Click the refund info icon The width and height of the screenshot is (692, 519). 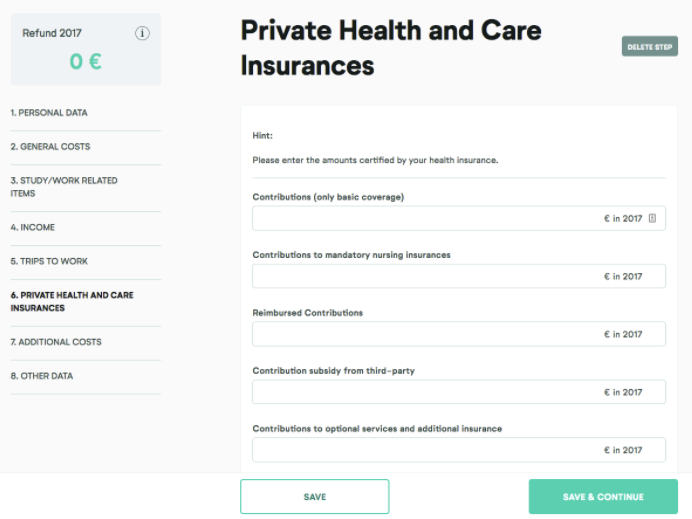142,33
